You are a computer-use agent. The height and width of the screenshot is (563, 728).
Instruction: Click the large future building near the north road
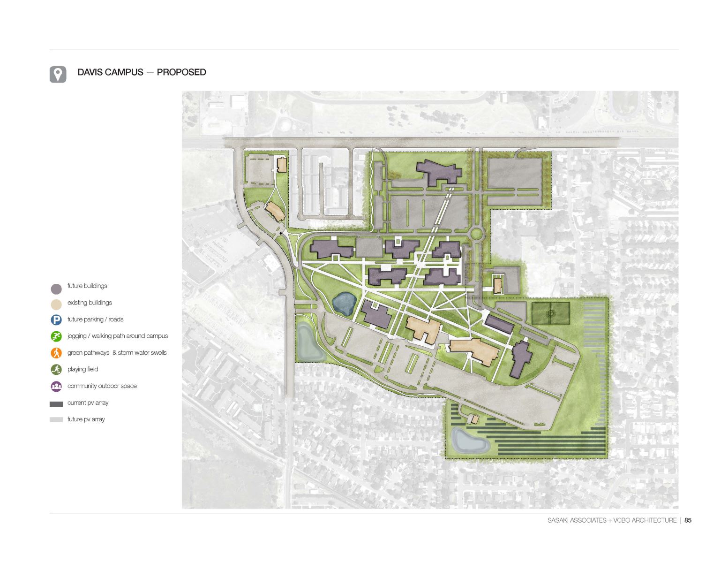tap(438, 172)
